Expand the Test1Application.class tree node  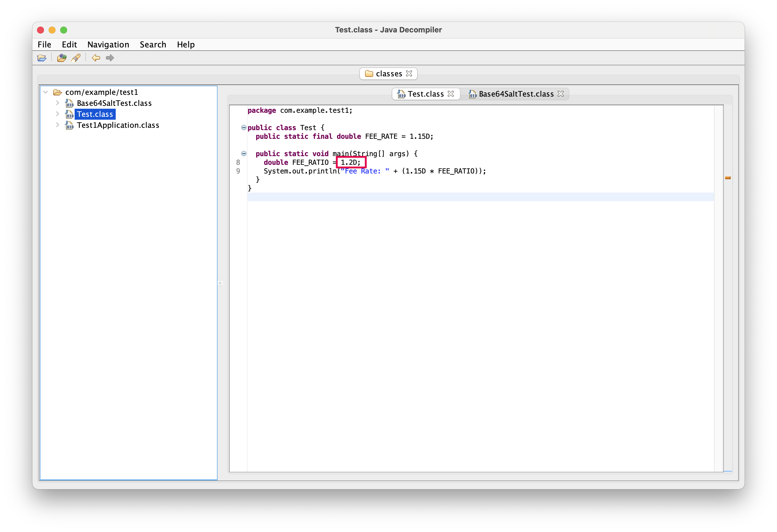tap(58, 125)
